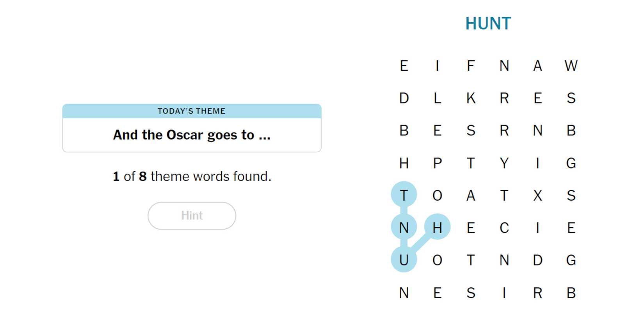Select the letter Y tile
Viewport: 644px width, 322px height.
click(504, 163)
